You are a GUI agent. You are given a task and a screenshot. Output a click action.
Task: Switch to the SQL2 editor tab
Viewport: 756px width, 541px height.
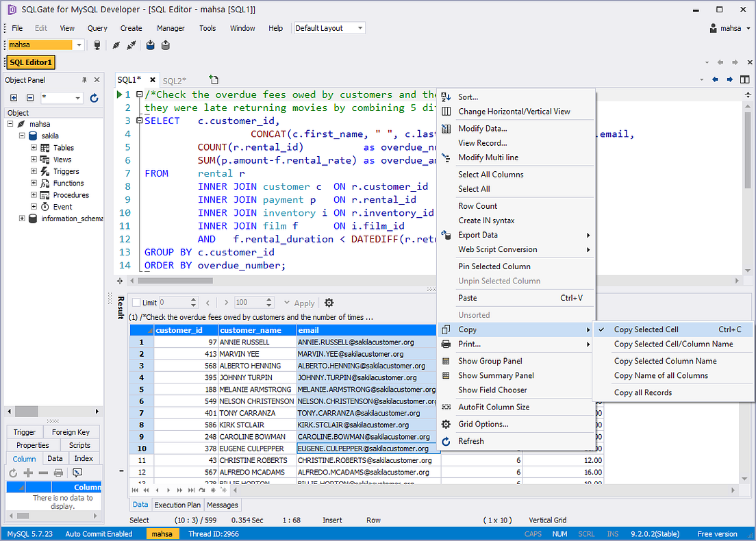coord(174,79)
